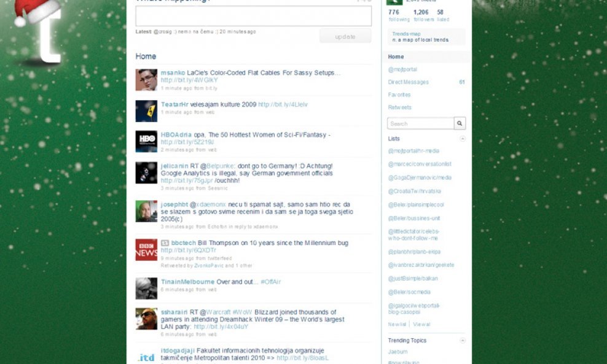Open the #OffAir hashtag
Viewport: 607px width, 364px height.
click(270, 282)
